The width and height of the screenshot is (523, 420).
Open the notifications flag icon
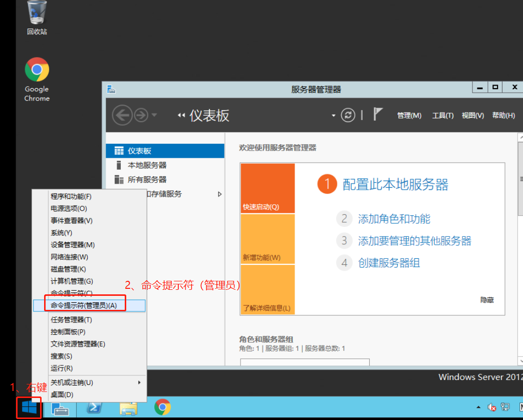(378, 115)
